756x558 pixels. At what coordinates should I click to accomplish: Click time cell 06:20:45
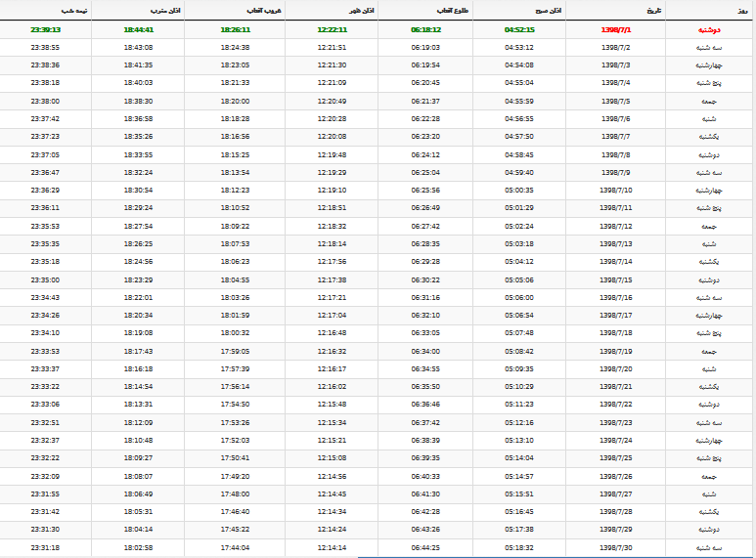click(x=425, y=83)
